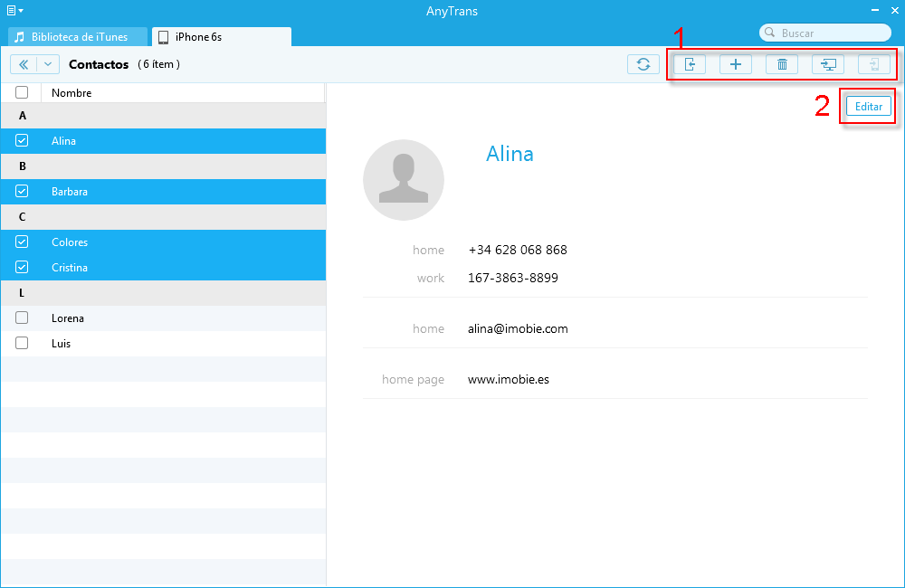Screen dimensions: 905x588
Task: Select the Alina contact name
Action: pyautogui.click(x=63, y=141)
